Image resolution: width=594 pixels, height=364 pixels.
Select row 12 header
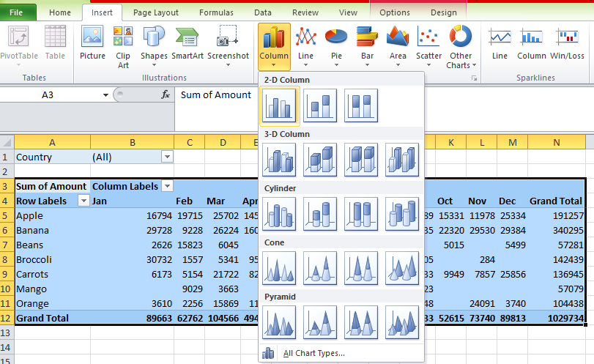pyautogui.click(x=7, y=318)
